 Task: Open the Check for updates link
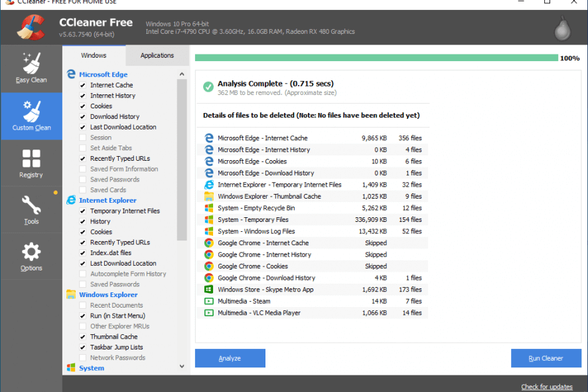click(547, 387)
